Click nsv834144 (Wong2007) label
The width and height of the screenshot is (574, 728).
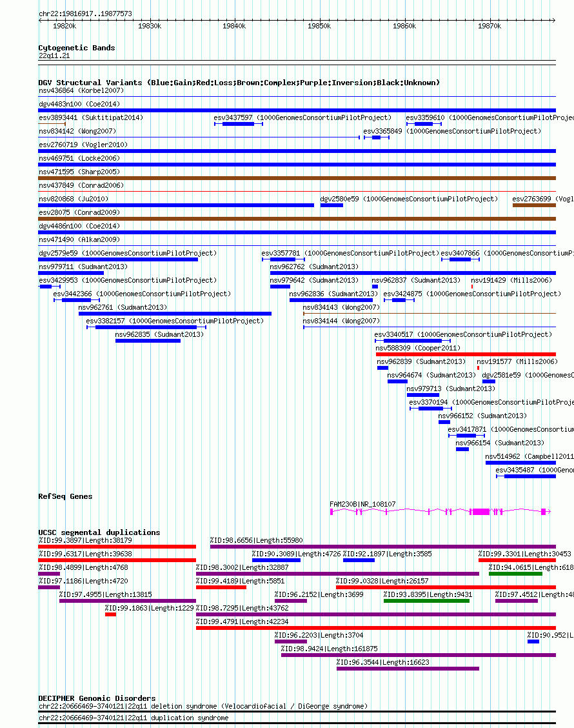tap(341, 321)
